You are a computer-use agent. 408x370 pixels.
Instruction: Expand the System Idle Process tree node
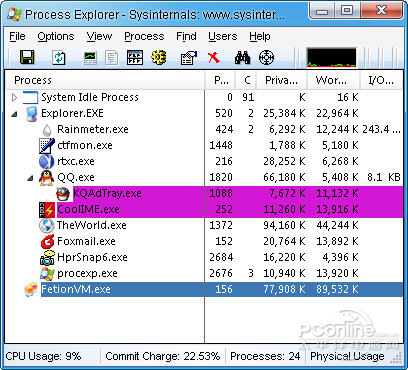coord(14,97)
